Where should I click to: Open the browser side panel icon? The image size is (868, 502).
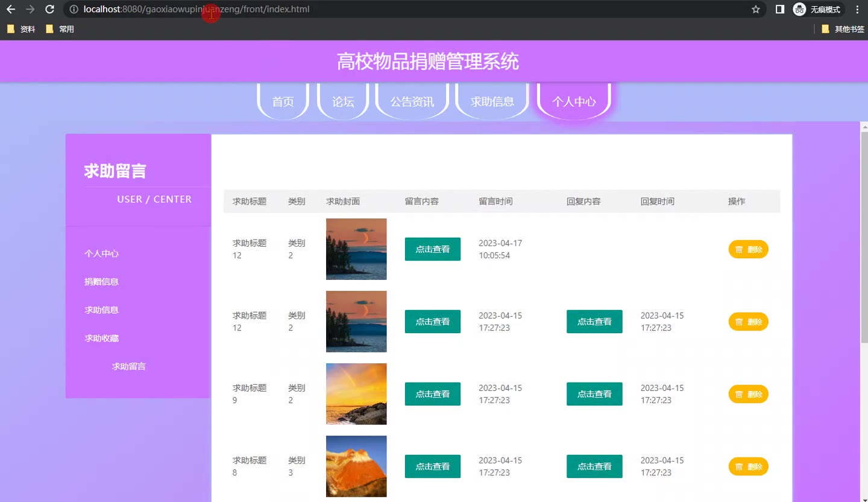click(x=780, y=9)
